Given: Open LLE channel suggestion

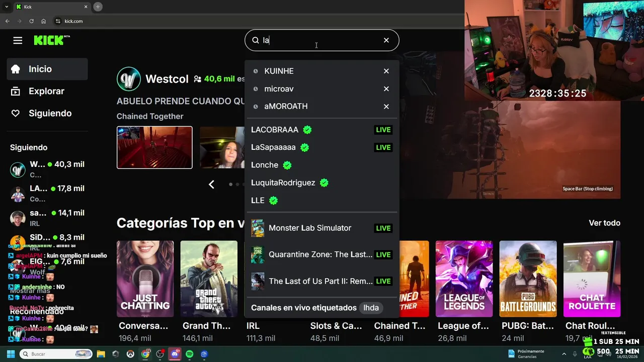Looking at the screenshot, I should point(321,200).
